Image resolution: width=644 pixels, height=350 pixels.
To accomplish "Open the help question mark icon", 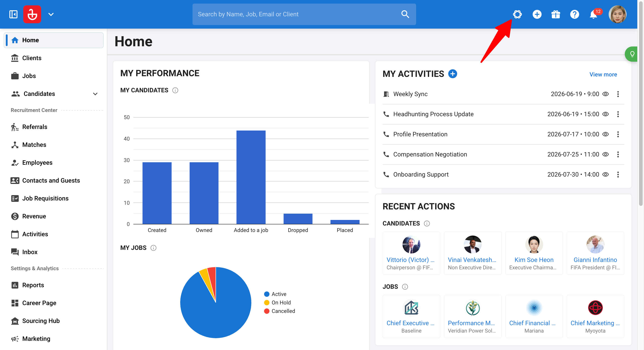I will (574, 14).
